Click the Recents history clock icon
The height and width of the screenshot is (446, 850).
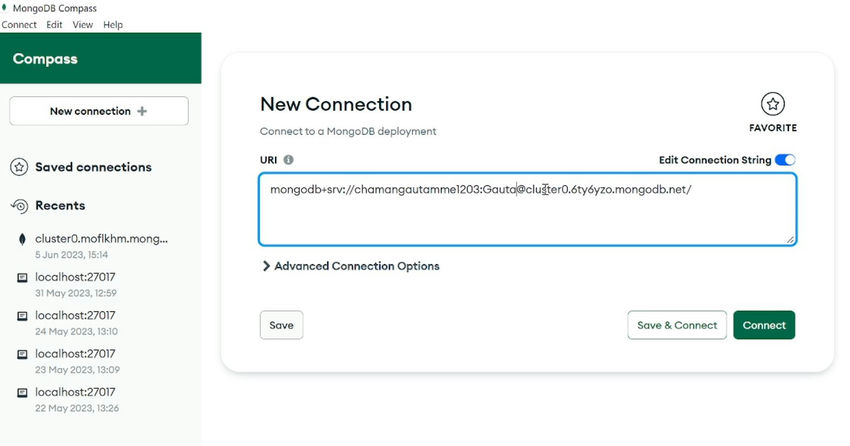coord(19,206)
